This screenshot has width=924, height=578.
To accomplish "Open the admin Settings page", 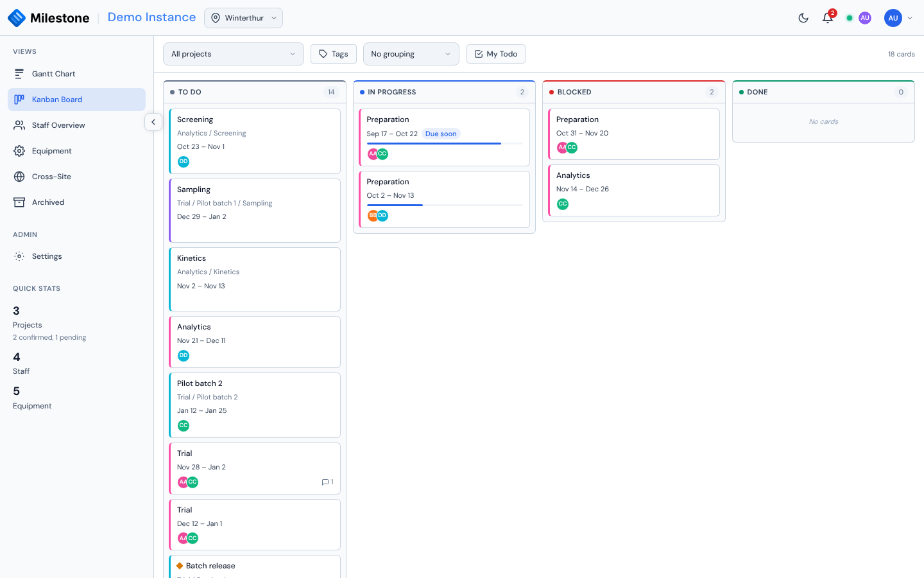I will (76, 256).
